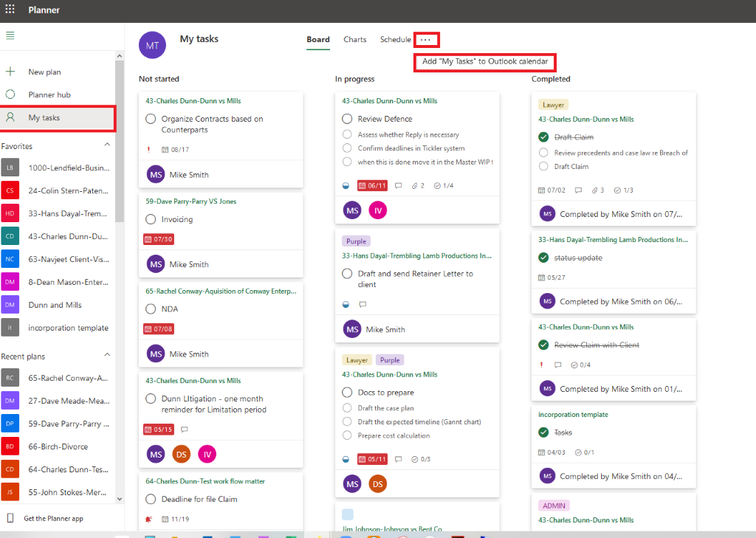Collapse the Favorites section
Viewport: 756px width, 538px height.
pyautogui.click(x=107, y=145)
